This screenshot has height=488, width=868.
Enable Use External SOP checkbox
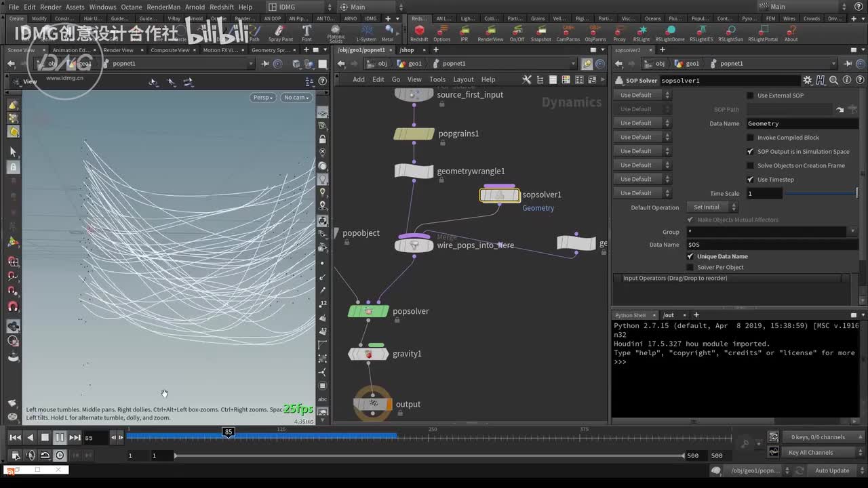750,96
